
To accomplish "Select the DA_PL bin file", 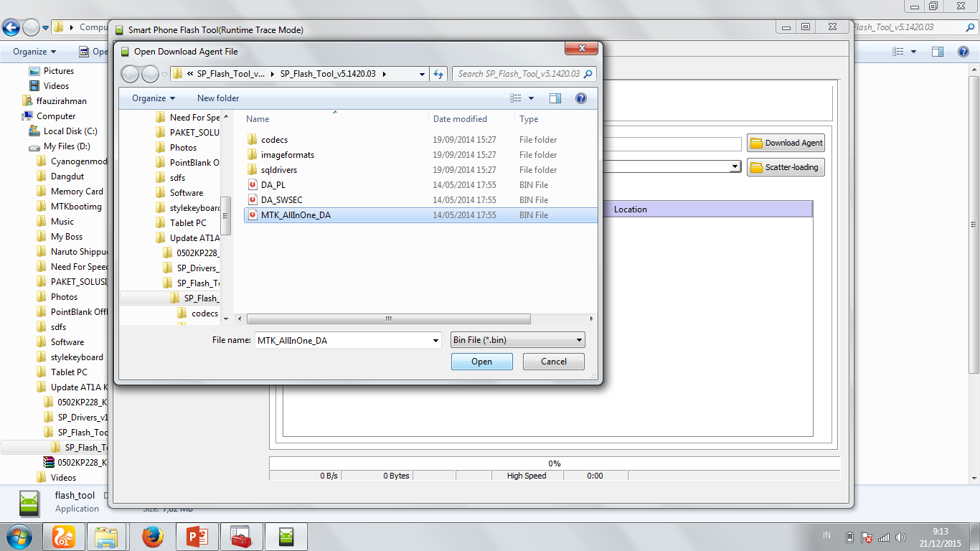I will 420,185.
